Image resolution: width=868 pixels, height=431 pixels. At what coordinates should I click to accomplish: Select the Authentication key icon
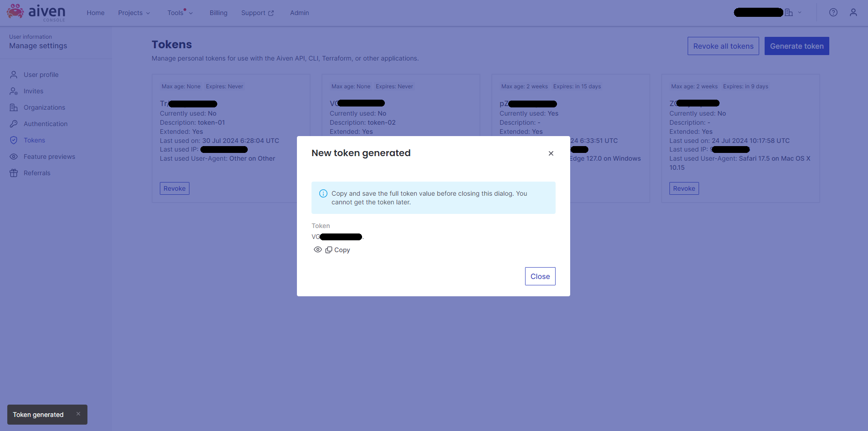point(14,124)
